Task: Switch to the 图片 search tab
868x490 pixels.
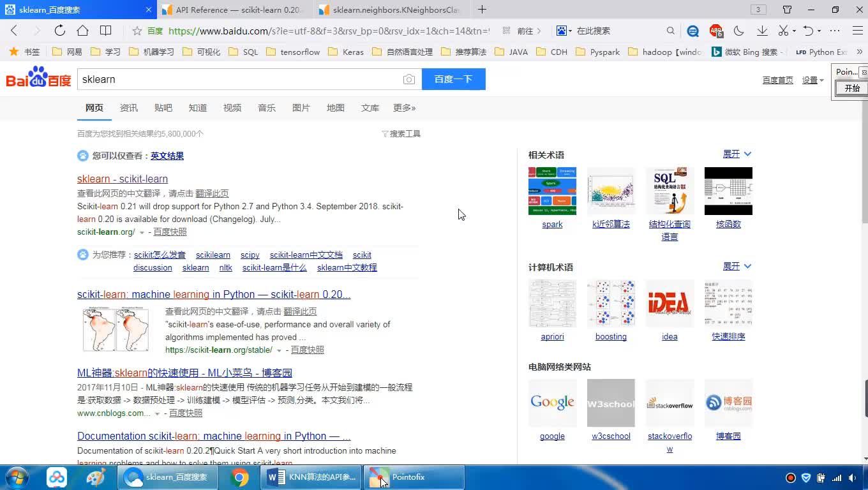Action: [301, 108]
